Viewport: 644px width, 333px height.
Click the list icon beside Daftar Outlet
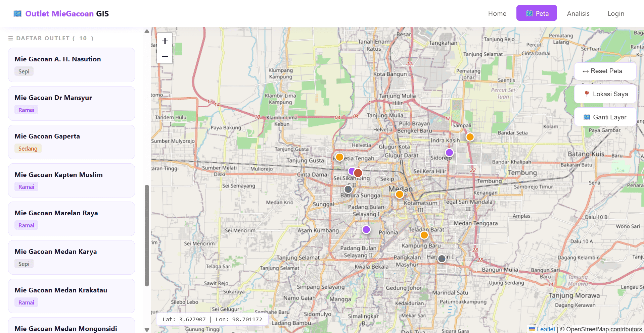click(11, 39)
